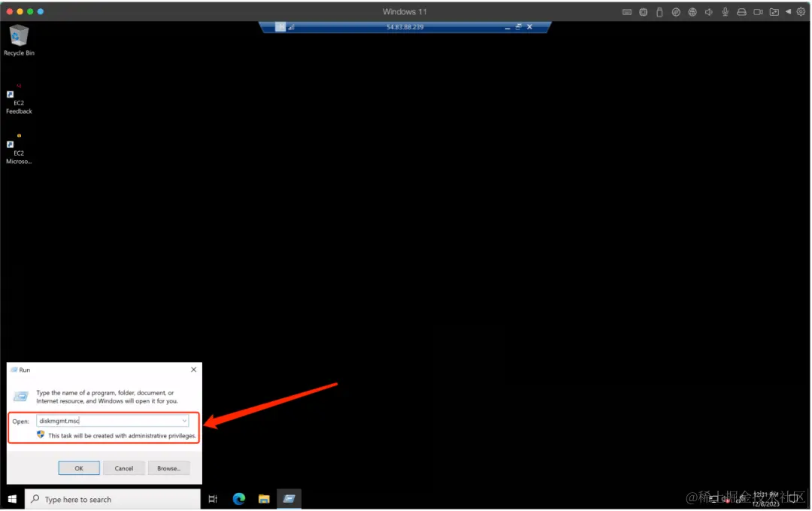Click OK in the Run dialog
The image size is (812, 511).
79,468
